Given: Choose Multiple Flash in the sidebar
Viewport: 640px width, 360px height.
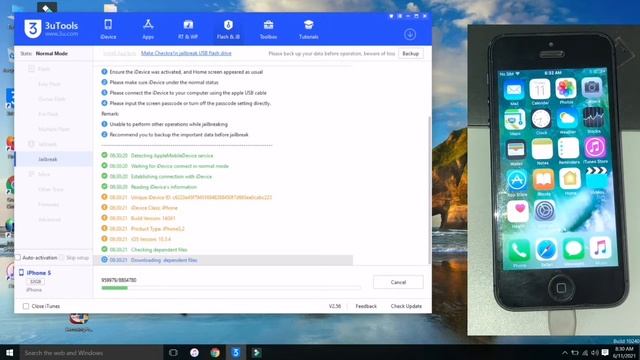Looking at the screenshot, I should (x=54, y=129).
